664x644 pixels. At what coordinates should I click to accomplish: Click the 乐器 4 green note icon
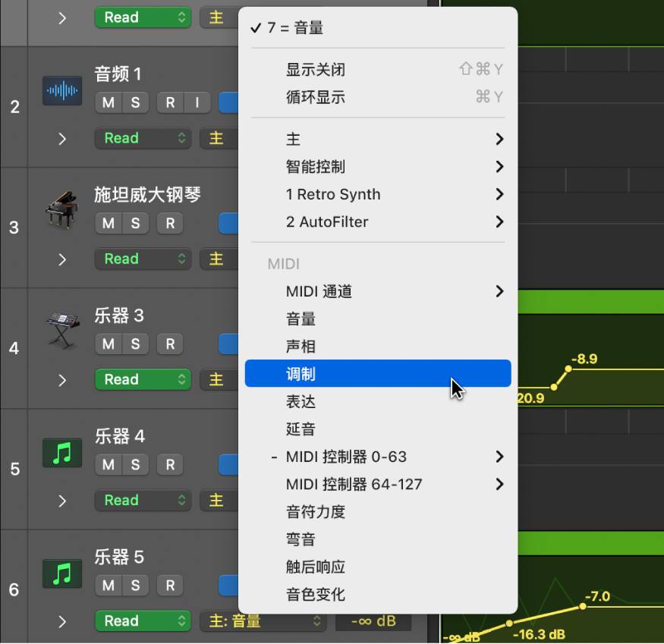point(61,453)
